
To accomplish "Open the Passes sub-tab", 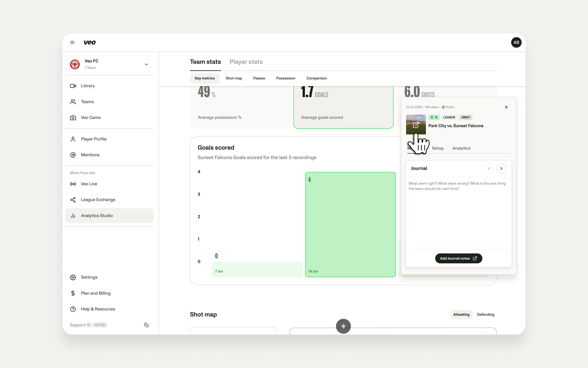I will 259,79.
